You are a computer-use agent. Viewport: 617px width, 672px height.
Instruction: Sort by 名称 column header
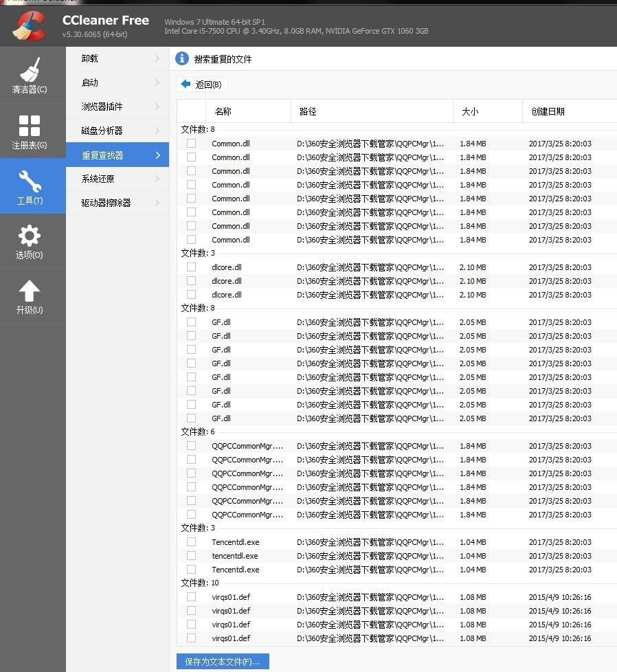(x=249, y=111)
